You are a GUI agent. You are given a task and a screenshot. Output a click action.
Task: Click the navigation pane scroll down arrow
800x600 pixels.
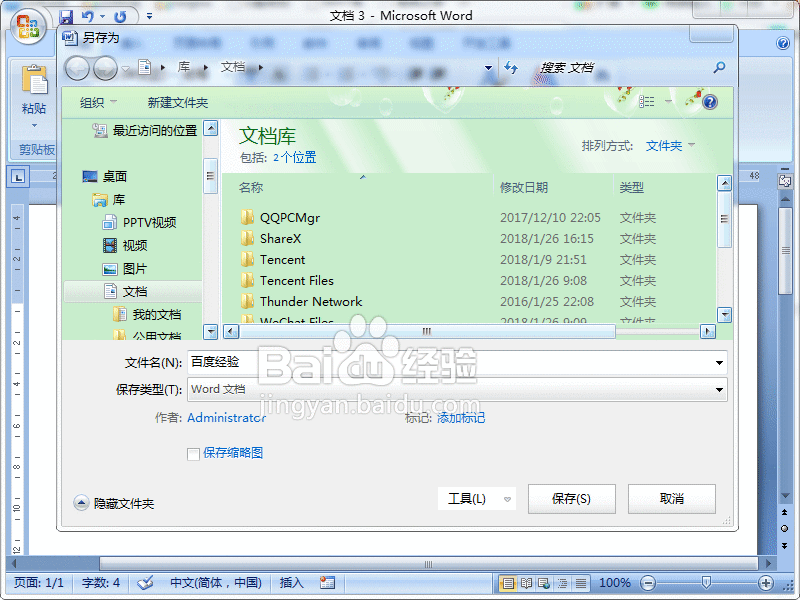click(210, 332)
